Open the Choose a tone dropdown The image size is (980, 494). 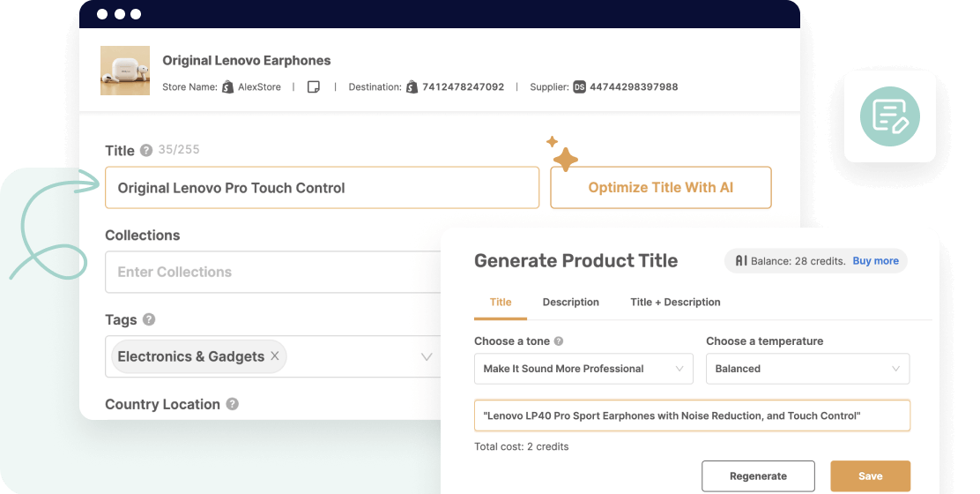pos(583,369)
